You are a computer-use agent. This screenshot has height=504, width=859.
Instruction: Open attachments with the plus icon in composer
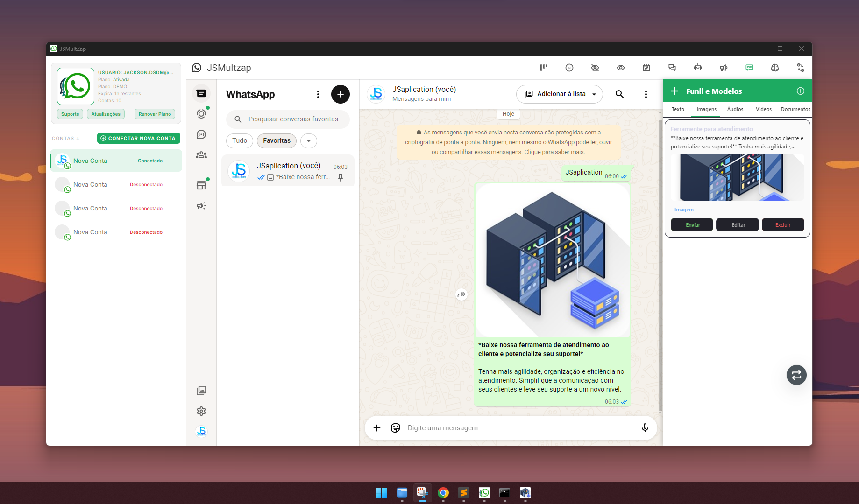point(377,428)
